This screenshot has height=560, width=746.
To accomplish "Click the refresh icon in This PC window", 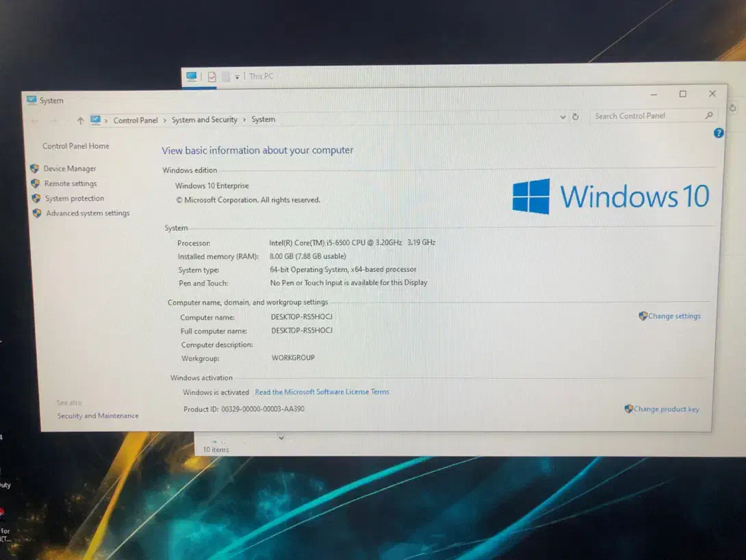I will click(x=733, y=108).
